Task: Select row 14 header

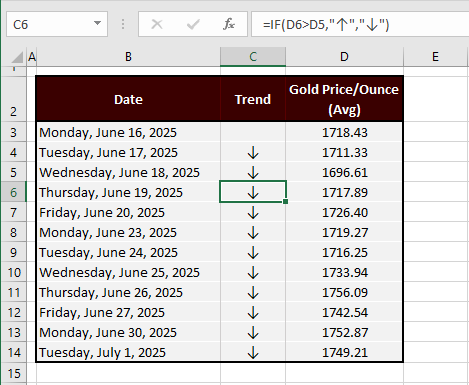Action: pyautogui.click(x=13, y=352)
